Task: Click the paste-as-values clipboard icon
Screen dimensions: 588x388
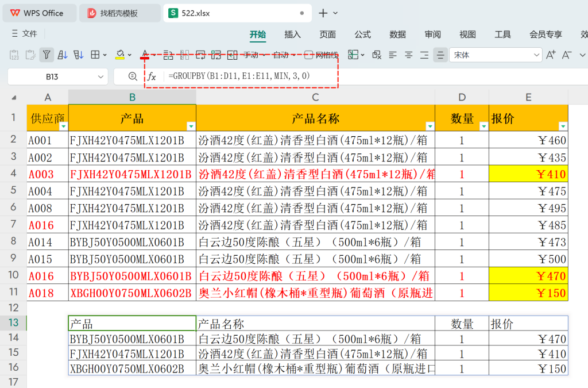Action: coord(14,55)
